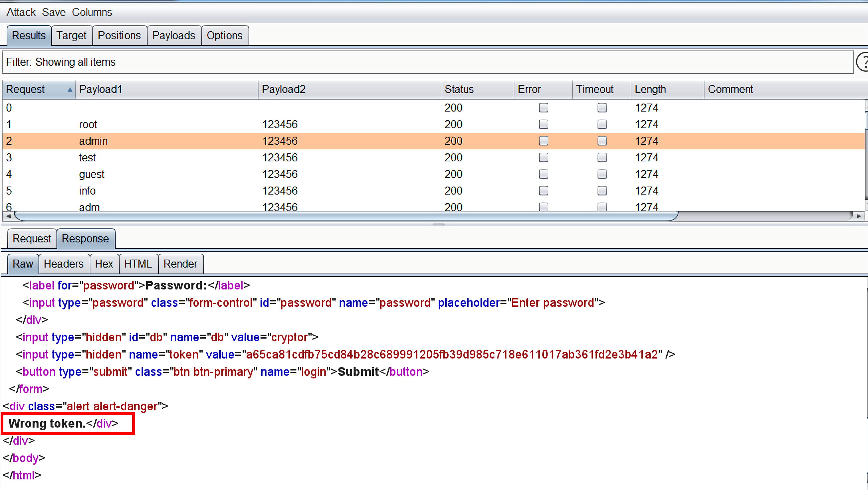
Task: Switch to the Headers view tab
Action: pos(64,264)
